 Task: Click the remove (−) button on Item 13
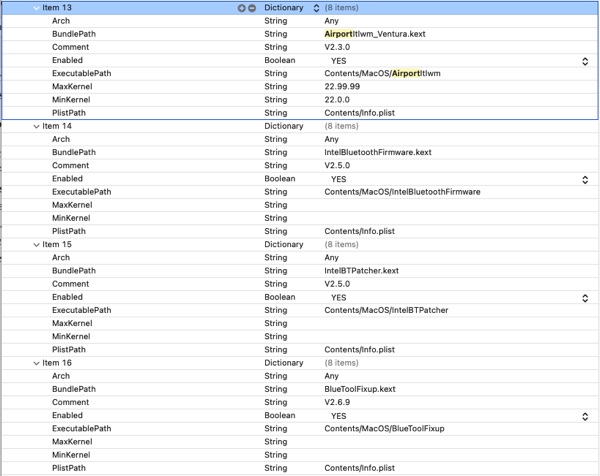pyautogui.click(x=251, y=8)
